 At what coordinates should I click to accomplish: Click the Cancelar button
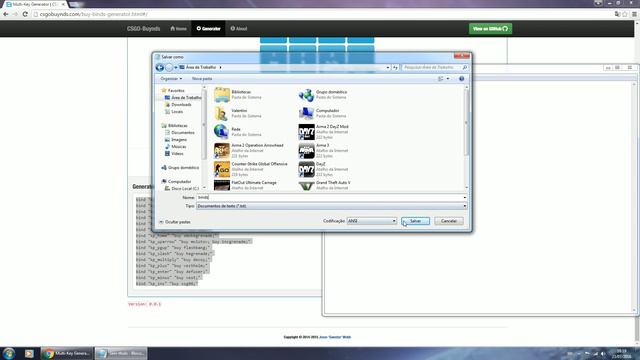449,221
